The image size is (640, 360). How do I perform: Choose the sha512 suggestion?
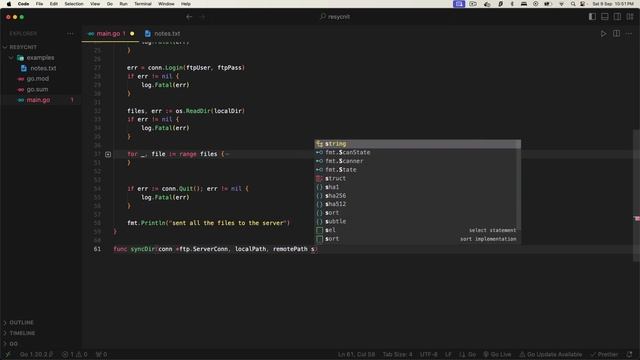[416, 204]
